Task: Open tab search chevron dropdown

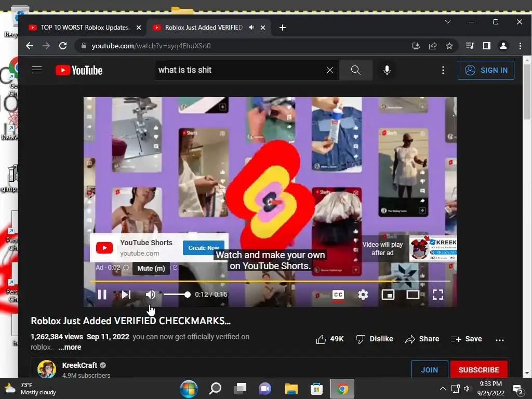Action: tap(447, 22)
